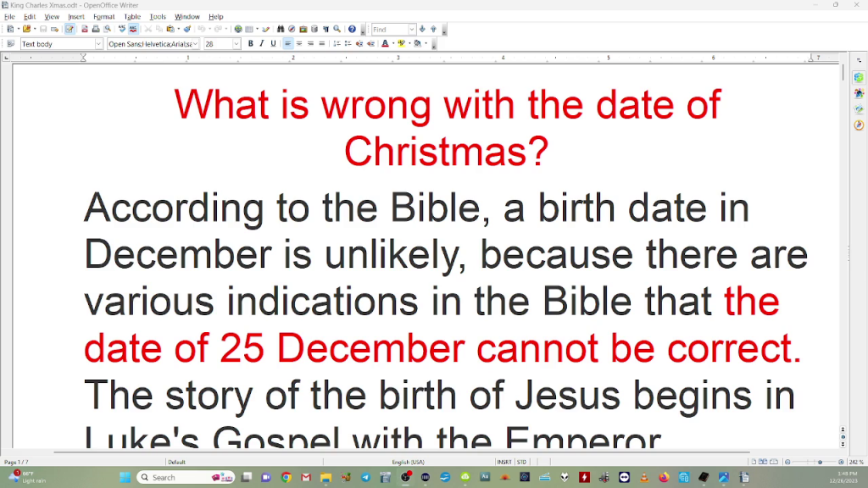Open the Table menu
868x488 pixels.
pyautogui.click(x=132, y=17)
